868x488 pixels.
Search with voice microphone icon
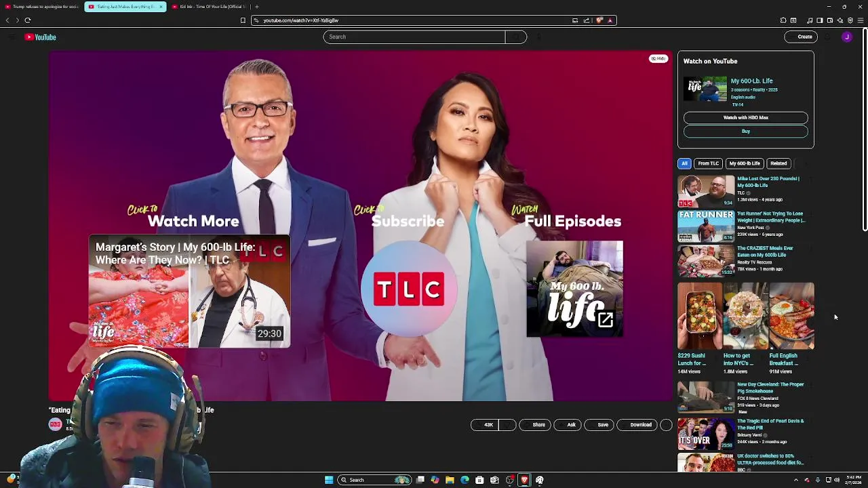click(x=539, y=37)
